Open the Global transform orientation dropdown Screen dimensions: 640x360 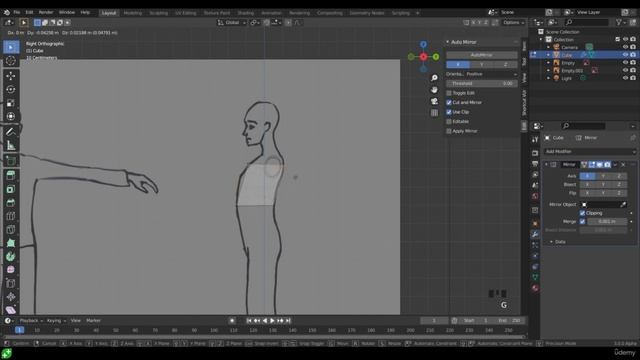[232, 22]
